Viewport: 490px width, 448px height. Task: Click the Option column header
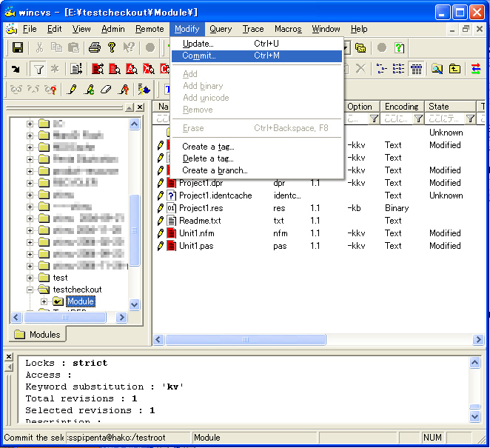tap(362, 107)
